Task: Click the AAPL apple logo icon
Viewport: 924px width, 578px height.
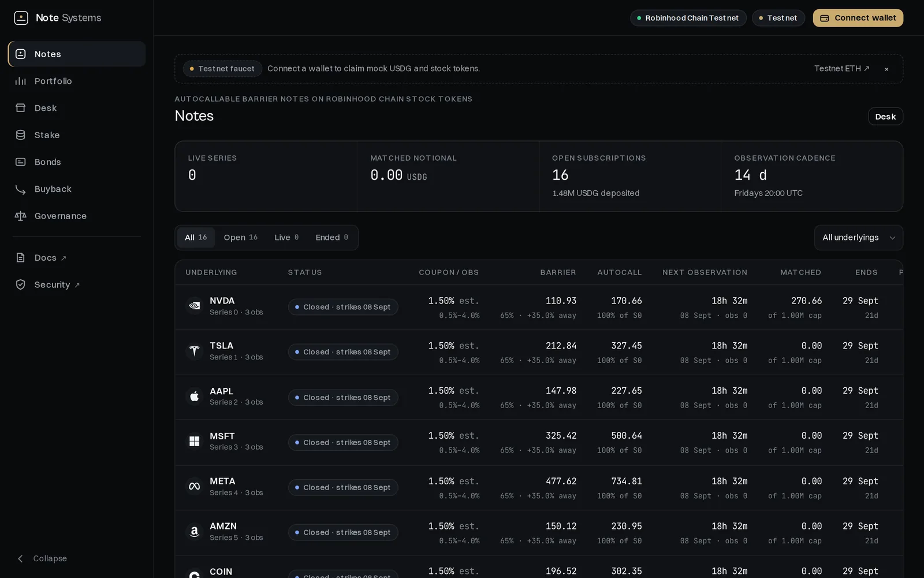Action: 195,396
